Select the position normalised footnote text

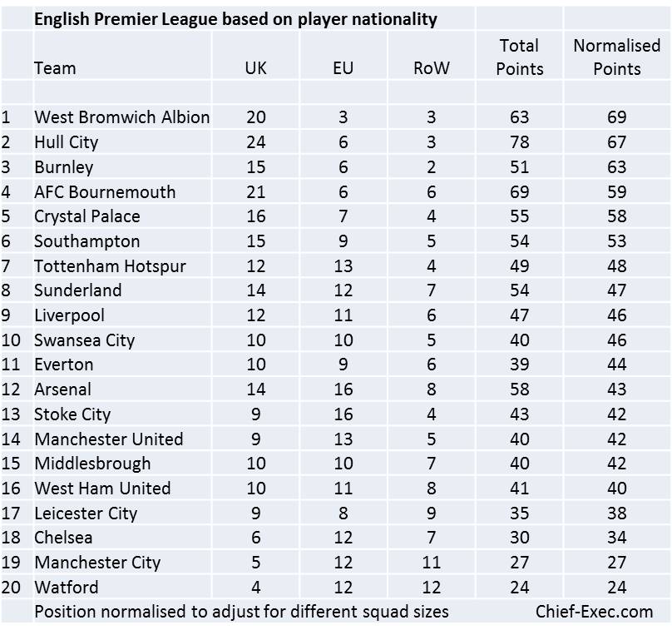click(x=241, y=612)
